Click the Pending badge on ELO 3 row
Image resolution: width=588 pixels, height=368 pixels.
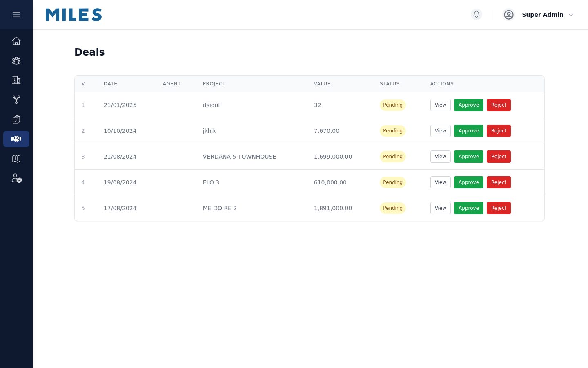pyautogui.click(x=393, y=182)
